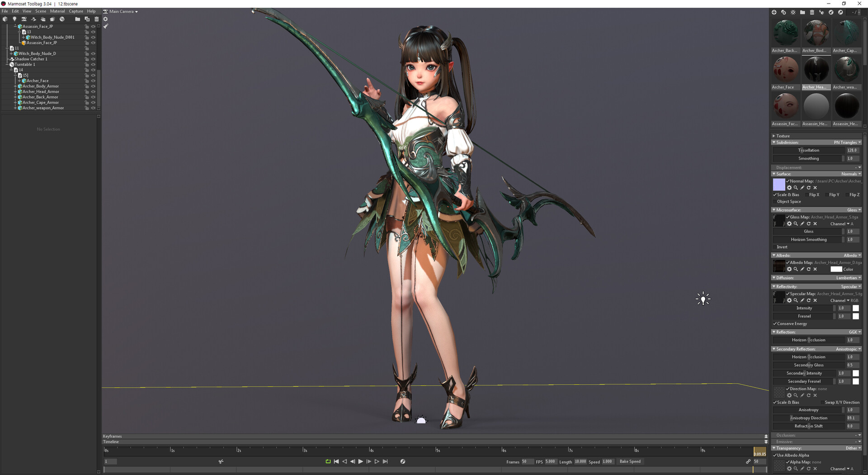Screen dimensions: 868x475
Task: Duplicate the selected material
Action: (783, 12)
